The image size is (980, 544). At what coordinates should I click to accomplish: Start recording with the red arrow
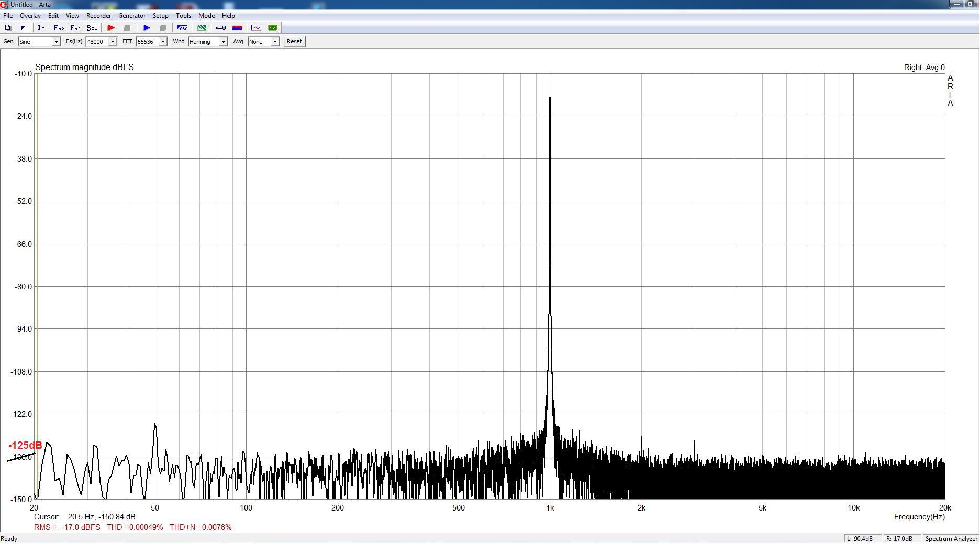[x=111, y=28]
